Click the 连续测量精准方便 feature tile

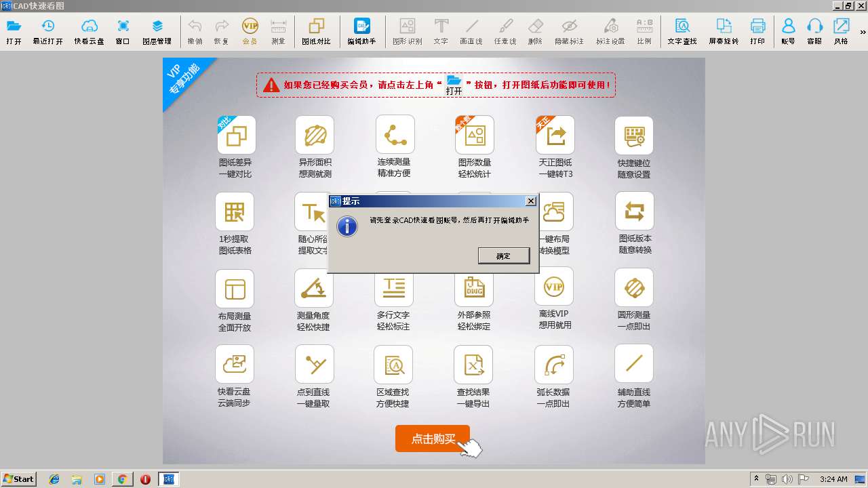(x=395, y=147)
